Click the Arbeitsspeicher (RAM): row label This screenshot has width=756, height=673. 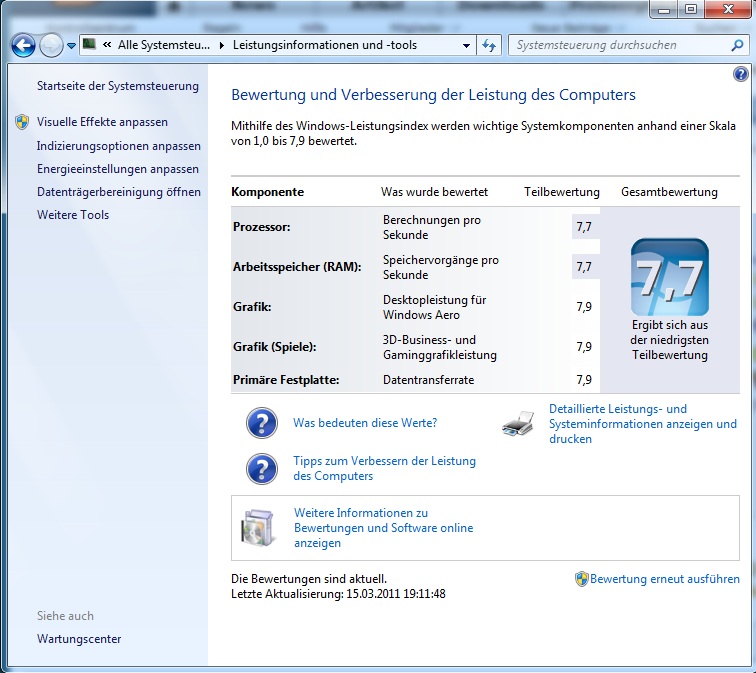coord(297,267)
